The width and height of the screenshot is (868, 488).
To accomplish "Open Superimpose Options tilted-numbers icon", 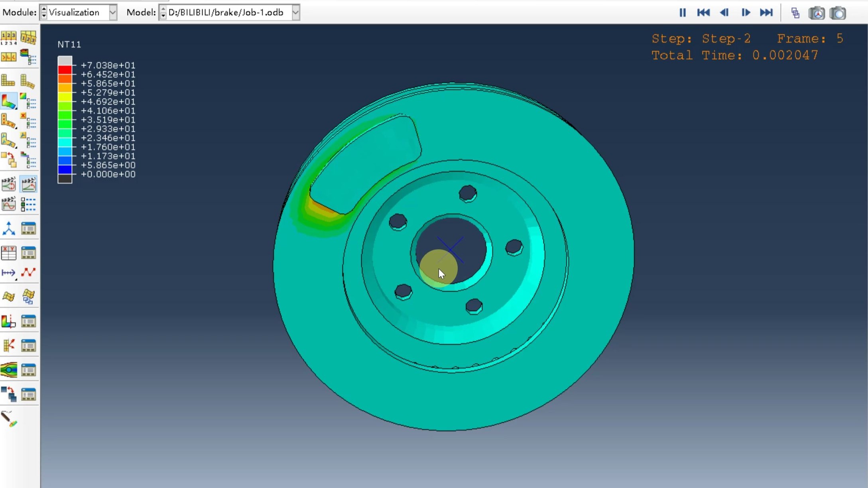I will pos(28,38).
